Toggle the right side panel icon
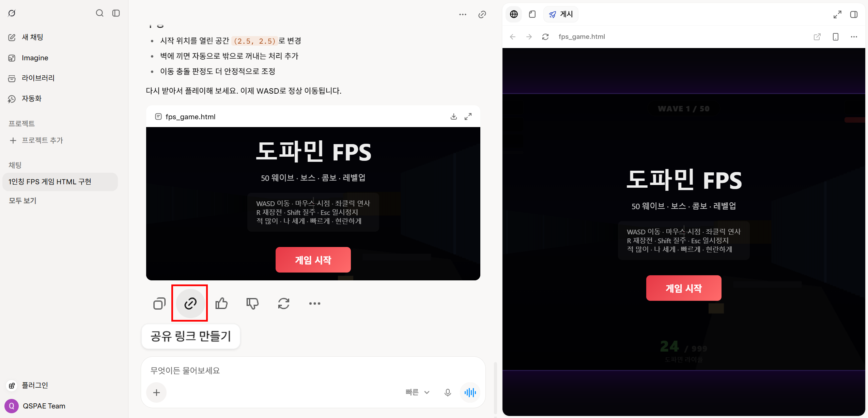Screen dimensions: 868x418 (854, 14)
